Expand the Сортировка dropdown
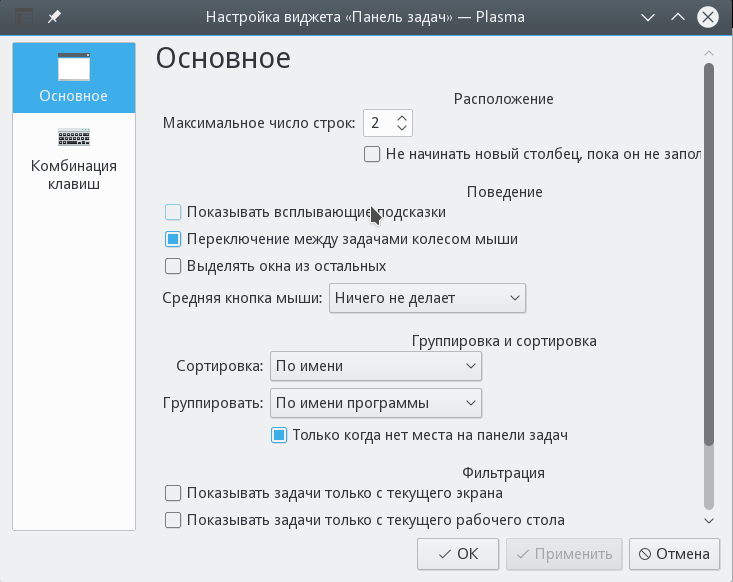The height and width of the screenshot is (582, 733). (x=375, y=366)
